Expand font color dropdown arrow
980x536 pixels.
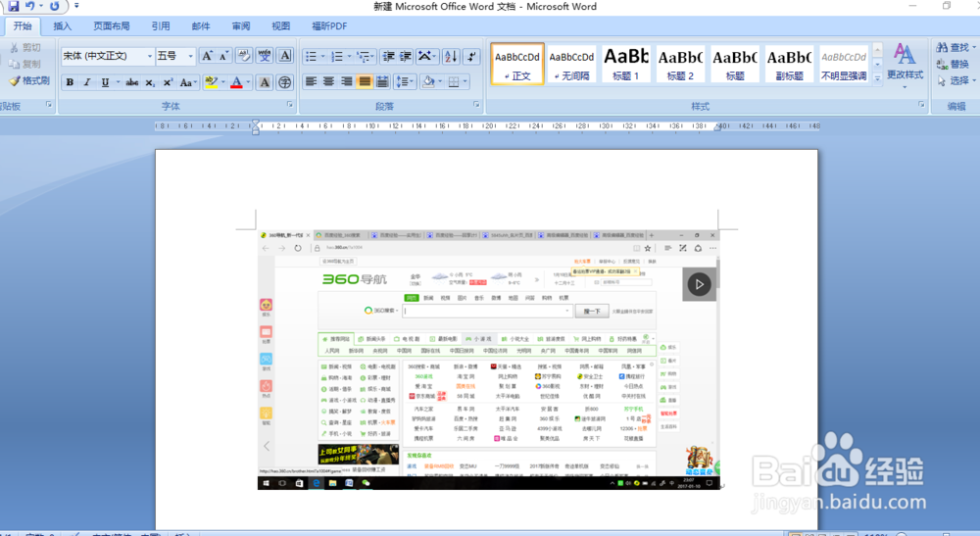(248, 82)
